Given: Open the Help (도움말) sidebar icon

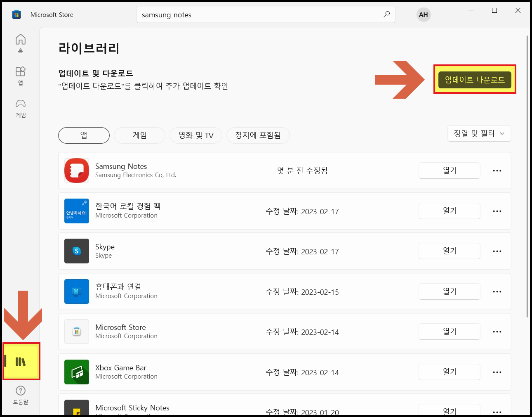Looking at the screenshot, I should tap(21, 395).
